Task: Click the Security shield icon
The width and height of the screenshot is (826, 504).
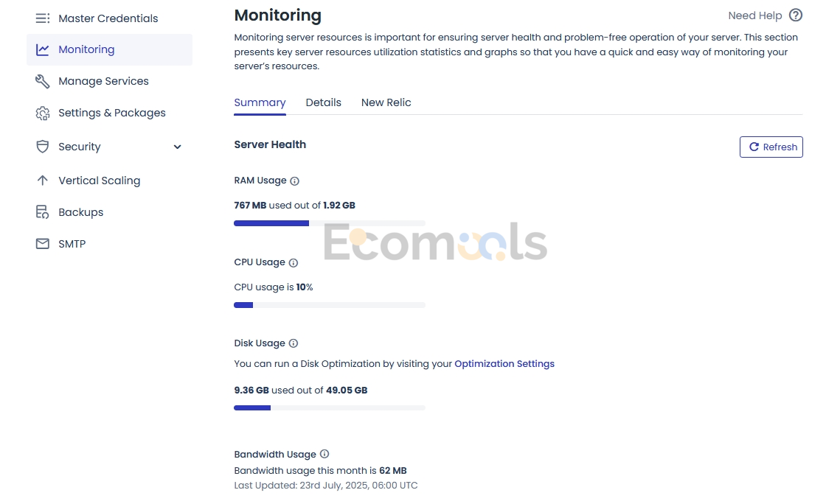Action: coord(43,146)
